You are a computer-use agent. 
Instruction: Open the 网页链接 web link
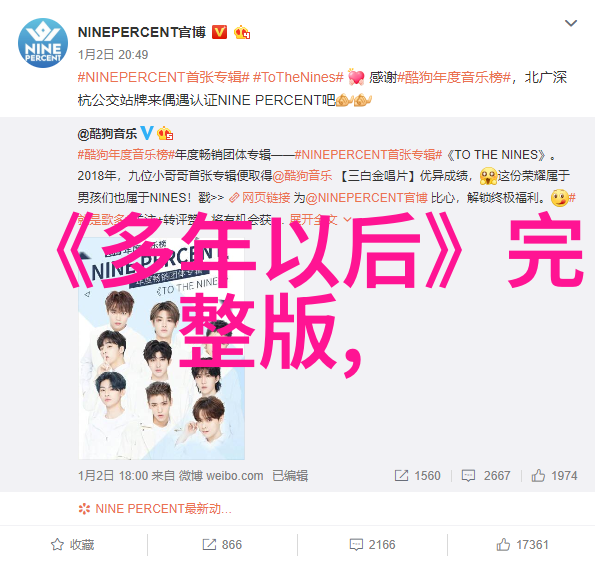(x=260, y=198)
